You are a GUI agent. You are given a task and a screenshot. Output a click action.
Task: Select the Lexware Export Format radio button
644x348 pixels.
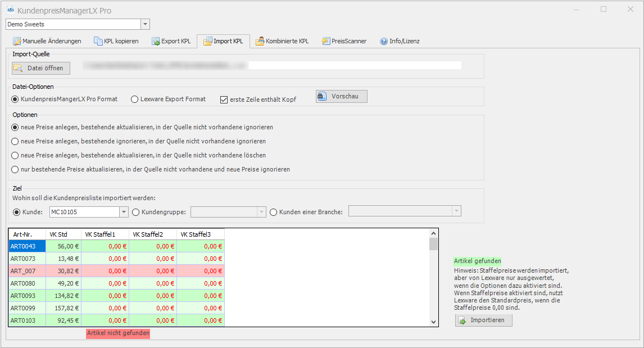(134, 100)
